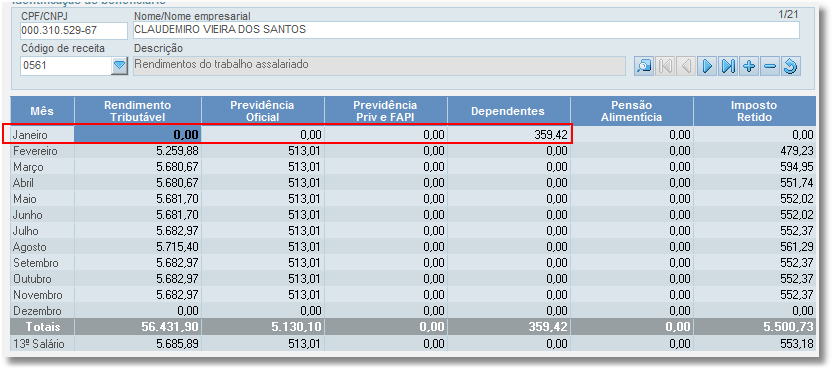Viewport: 833px width, 371px height.
Task: Select Junho Rendimento Tributável cell 5.681,70
Action: click(x=138, y=215)
